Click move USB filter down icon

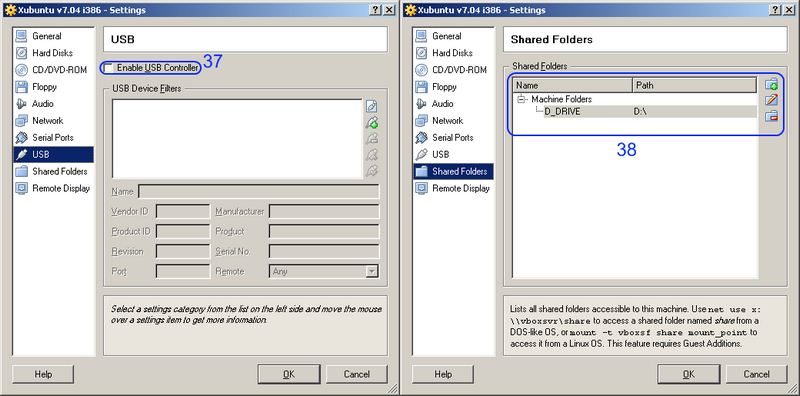[x=372, y=170]
